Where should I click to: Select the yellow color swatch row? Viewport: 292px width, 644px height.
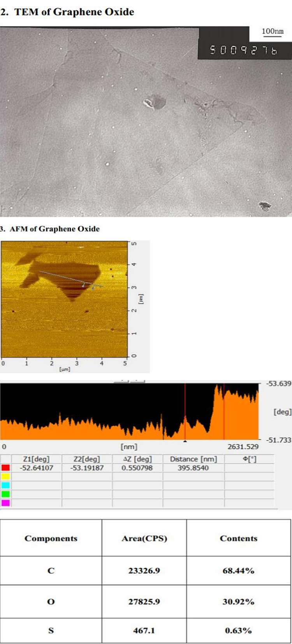pos(6,476)
